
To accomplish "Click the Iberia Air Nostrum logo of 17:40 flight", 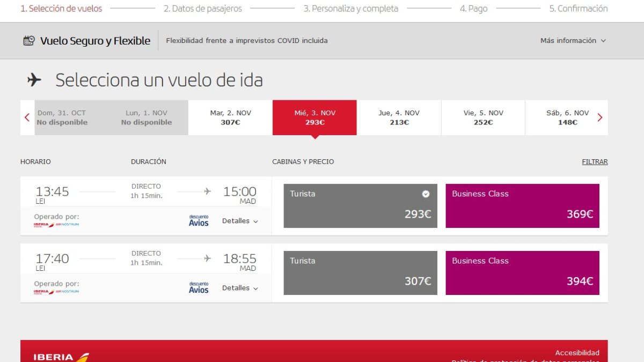I will click(56, 292).
